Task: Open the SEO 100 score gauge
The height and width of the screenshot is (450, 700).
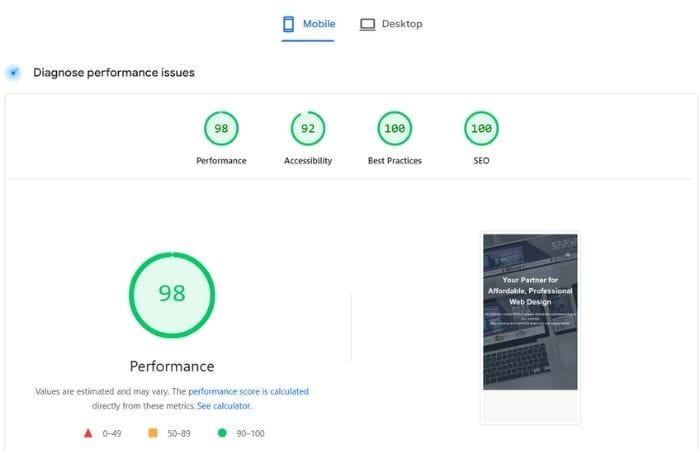Action: click(481, 129)
